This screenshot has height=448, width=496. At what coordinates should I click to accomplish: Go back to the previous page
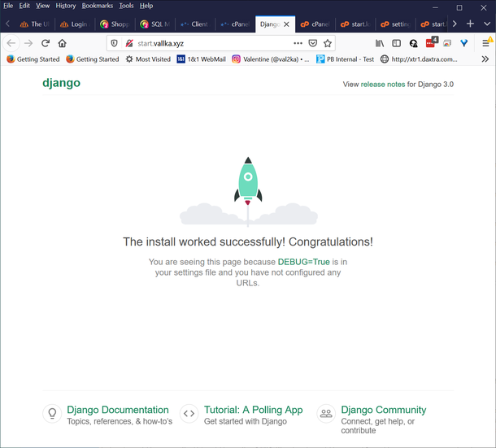click(11, 43)
